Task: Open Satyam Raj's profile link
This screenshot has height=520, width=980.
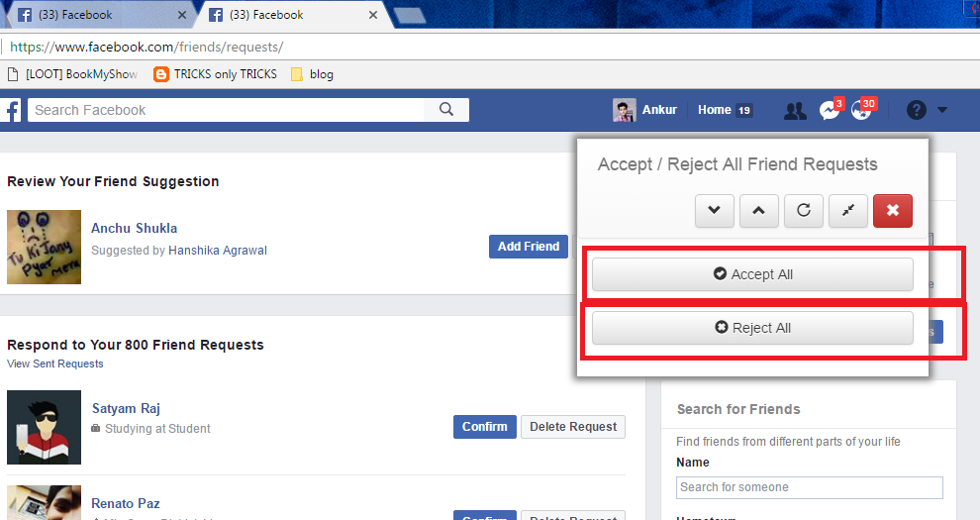Action: [x=127, y=408]
